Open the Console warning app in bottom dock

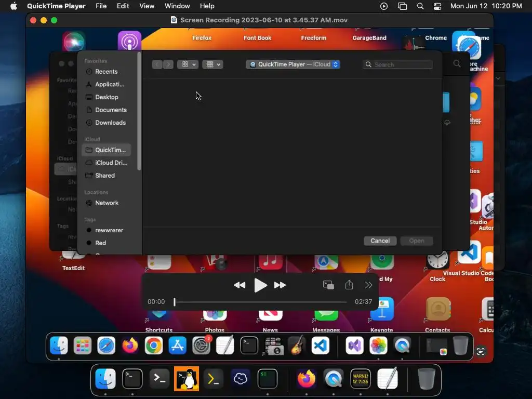[x=361, y=379]
